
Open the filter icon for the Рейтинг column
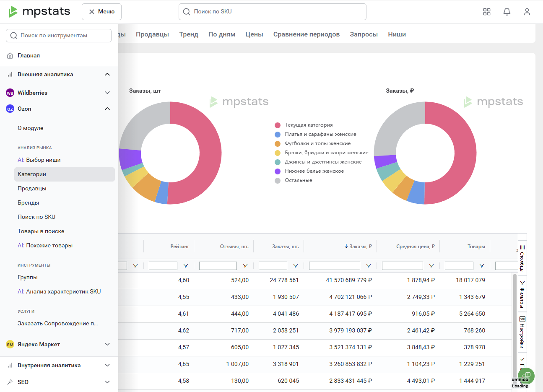click(x=186, y=265)
